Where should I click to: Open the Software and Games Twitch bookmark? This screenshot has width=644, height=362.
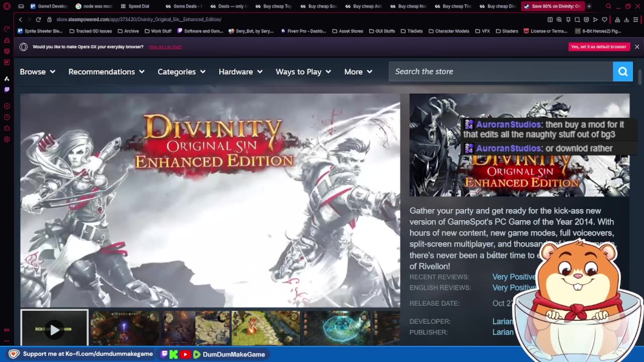coord(200,31)
